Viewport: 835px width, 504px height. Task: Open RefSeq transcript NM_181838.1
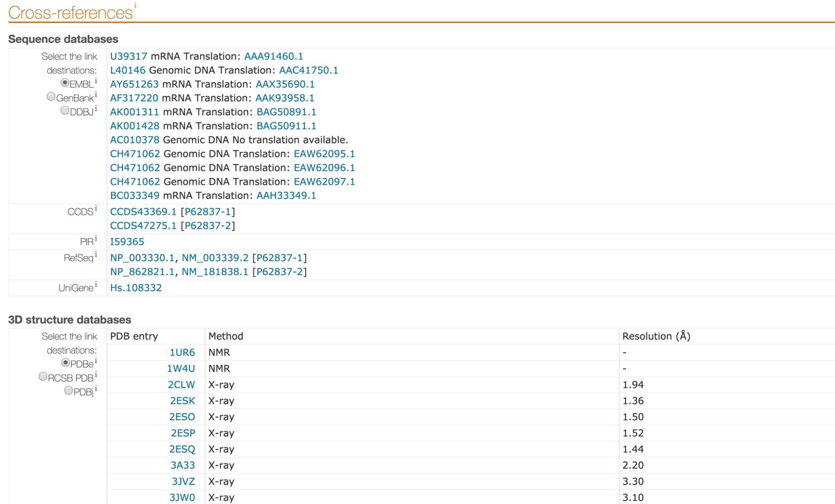tap(215, 272)
